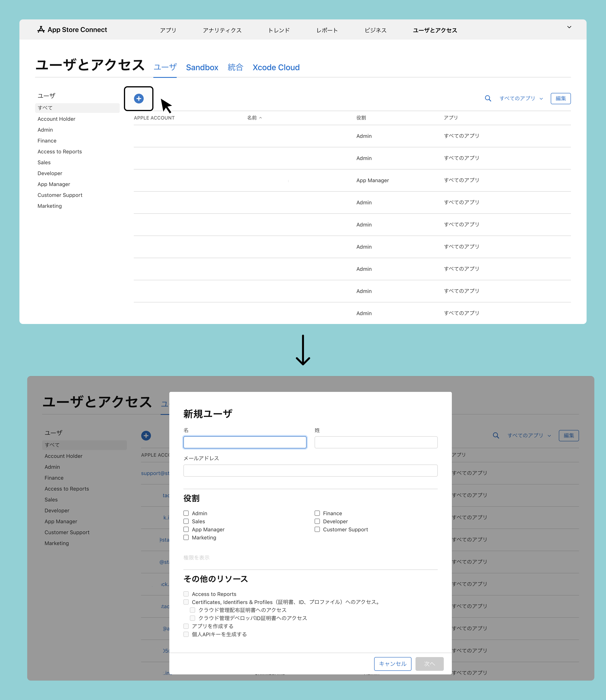The image size is (606, 700).
Task: Click the search magnifier icon in top panel
Action: 488,98
